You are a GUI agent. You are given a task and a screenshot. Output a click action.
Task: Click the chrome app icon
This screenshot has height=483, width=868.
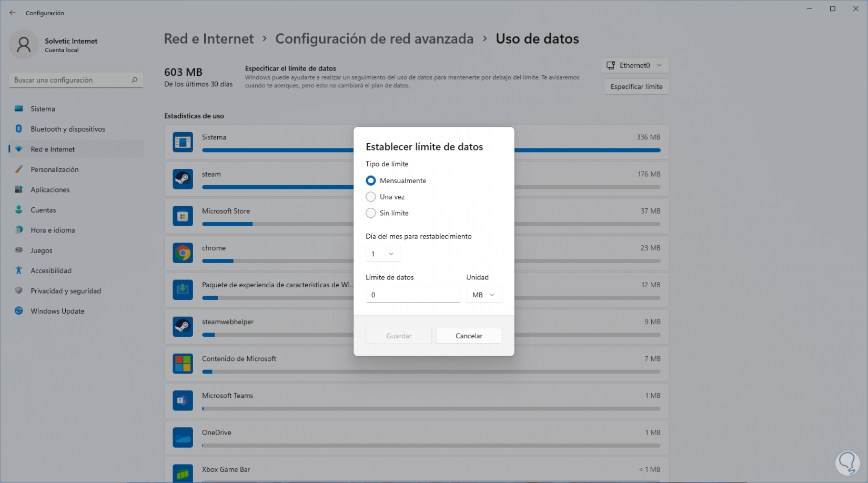tap(183, 253)
